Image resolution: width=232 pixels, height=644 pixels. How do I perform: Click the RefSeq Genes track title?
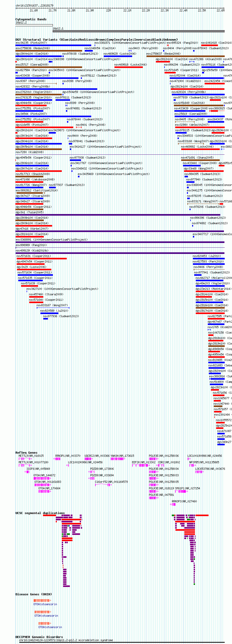click(26, 453)
